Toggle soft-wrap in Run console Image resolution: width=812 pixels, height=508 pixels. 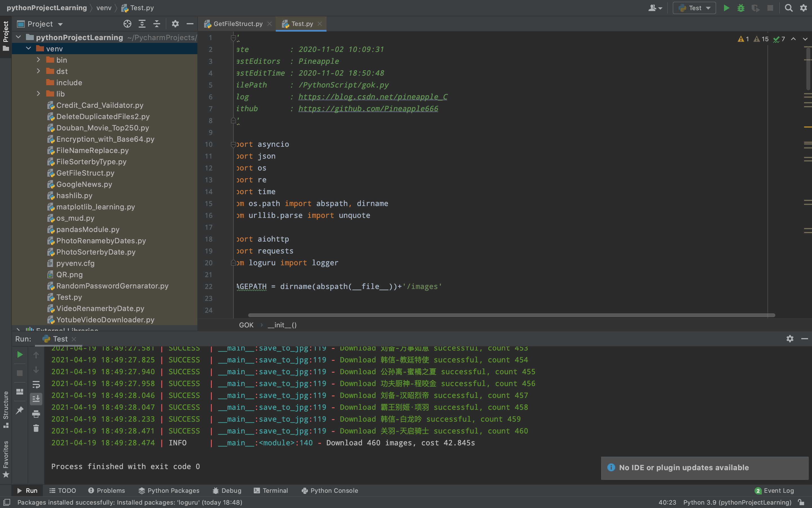click(x=36, y=384)
